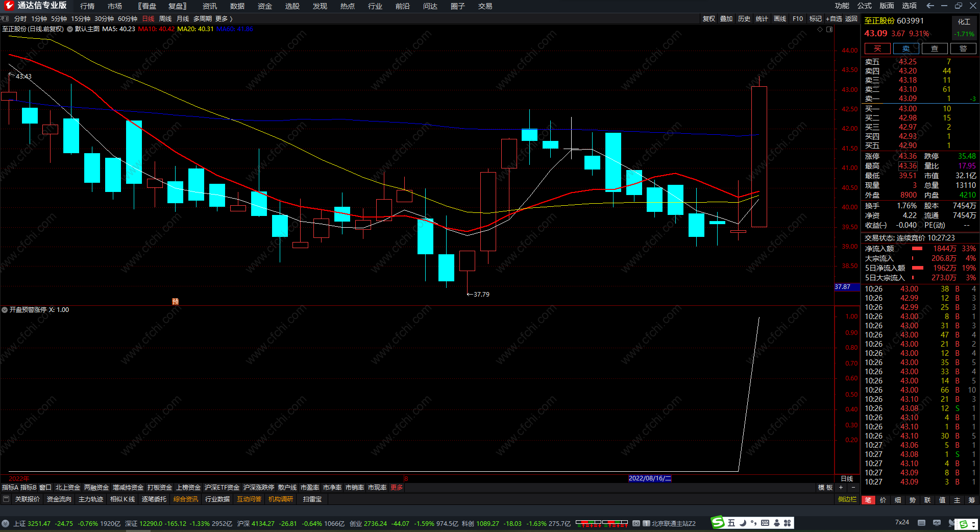980x532 pixels.
Task: Select 势 trend view mode
Action: (x=913, y=500)
